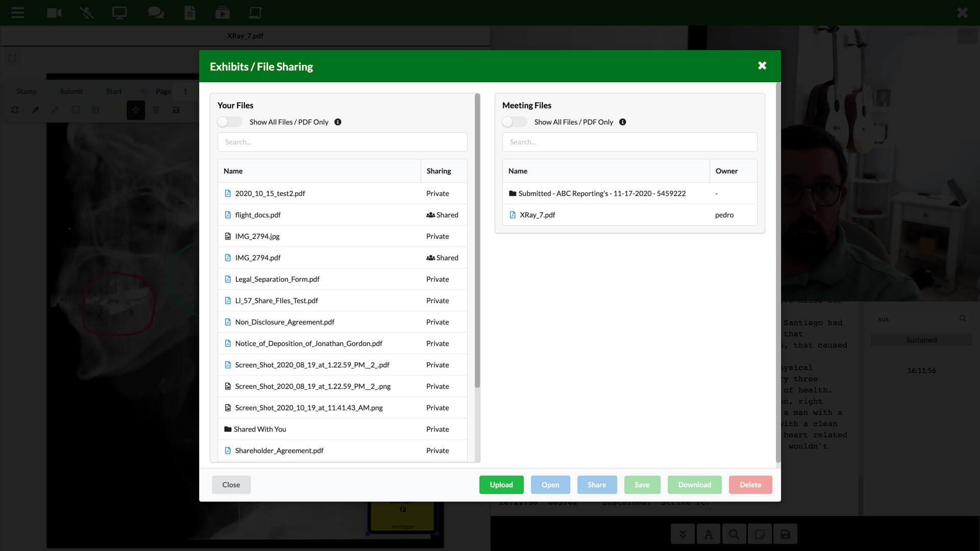Toggle the muted microphone icon
This screenshot has height=551, width=980.
coord(87,13)
